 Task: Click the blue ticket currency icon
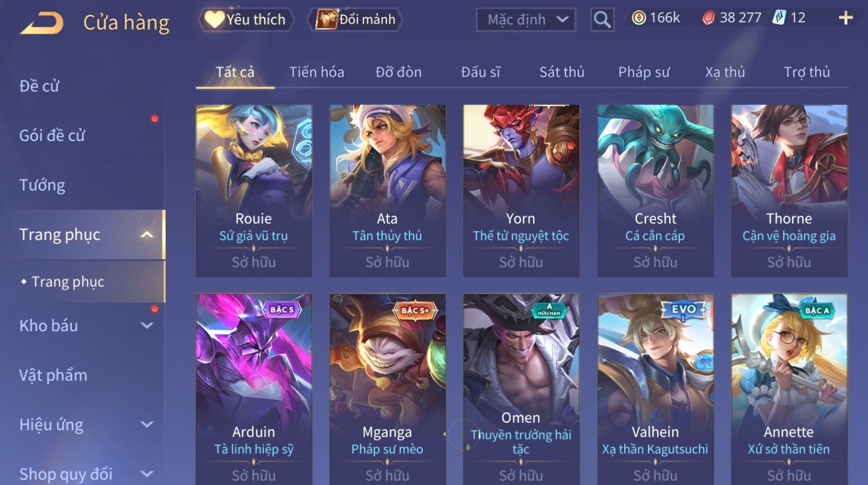click(779, 18)
